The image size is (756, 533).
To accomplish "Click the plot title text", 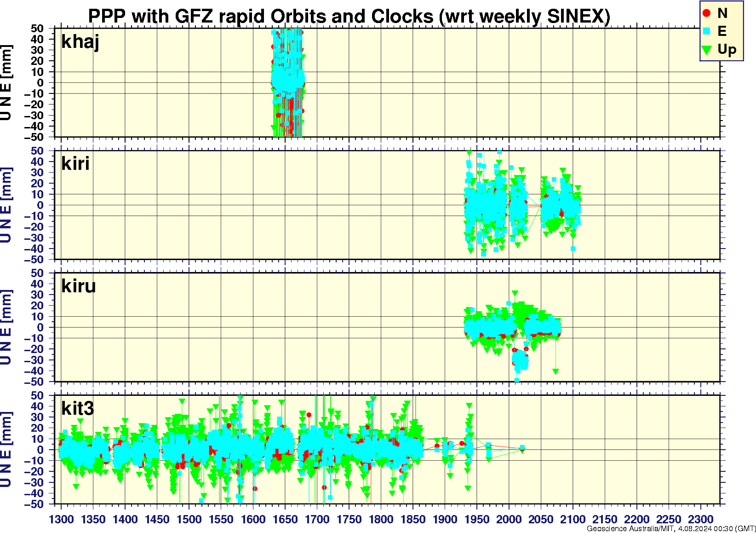I will (x=349, y=16).
